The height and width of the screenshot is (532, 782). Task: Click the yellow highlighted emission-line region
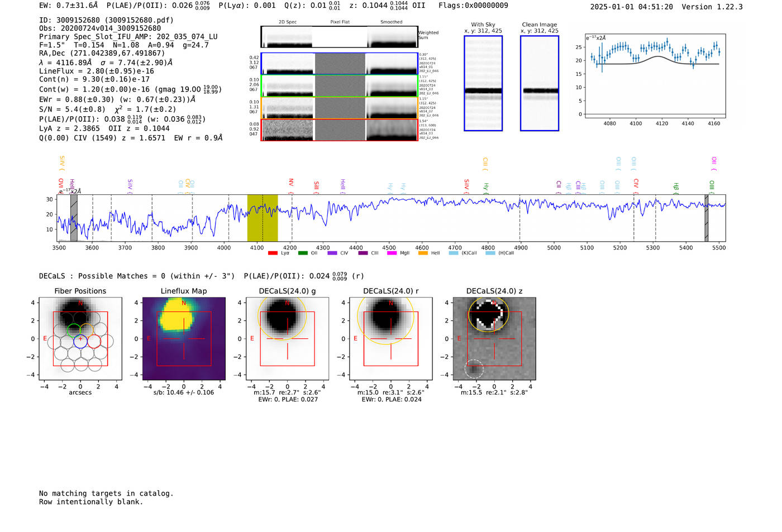click(x=263, y=218)
